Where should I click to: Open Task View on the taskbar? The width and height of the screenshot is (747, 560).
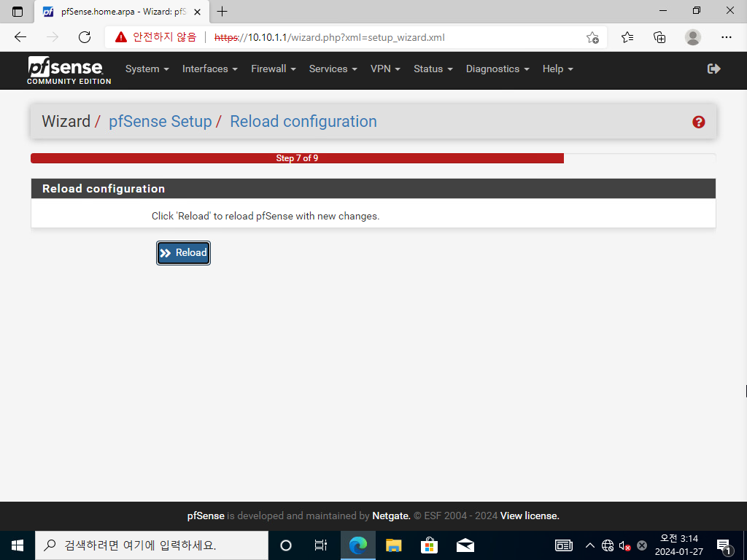pyautogui.click(x=321, y=545)
